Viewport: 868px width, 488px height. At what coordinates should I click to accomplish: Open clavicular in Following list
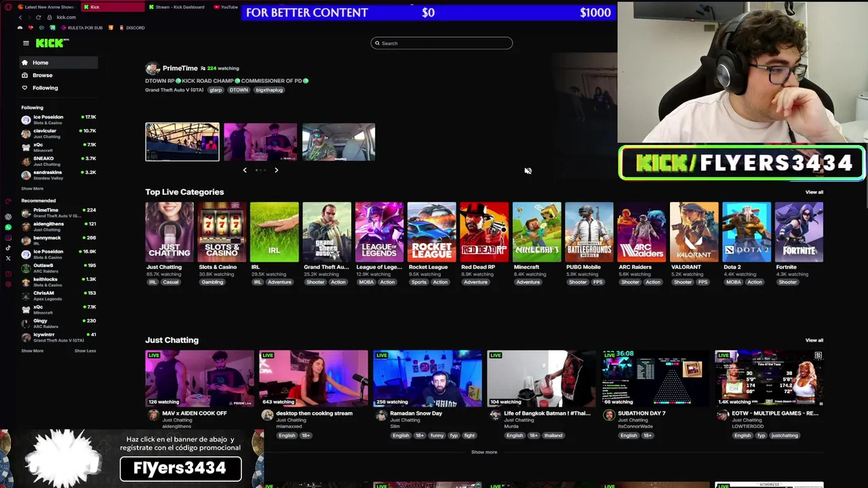point(59,134)
